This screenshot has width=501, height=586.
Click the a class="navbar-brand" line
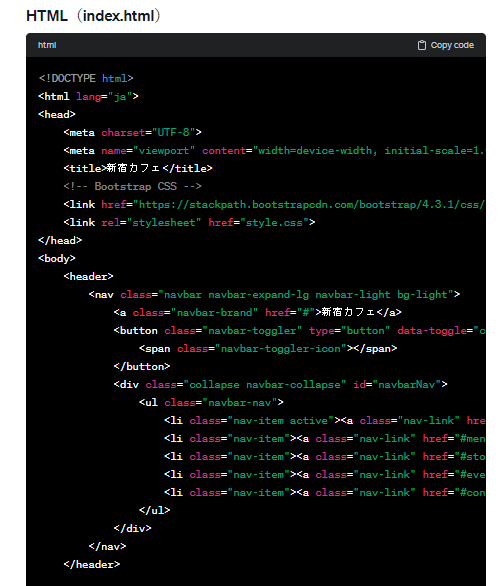pyautogui.click(x=258, y=312)
